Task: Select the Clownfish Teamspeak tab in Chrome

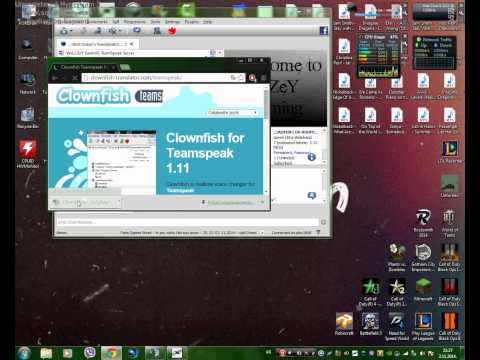Action: [84, 67]
